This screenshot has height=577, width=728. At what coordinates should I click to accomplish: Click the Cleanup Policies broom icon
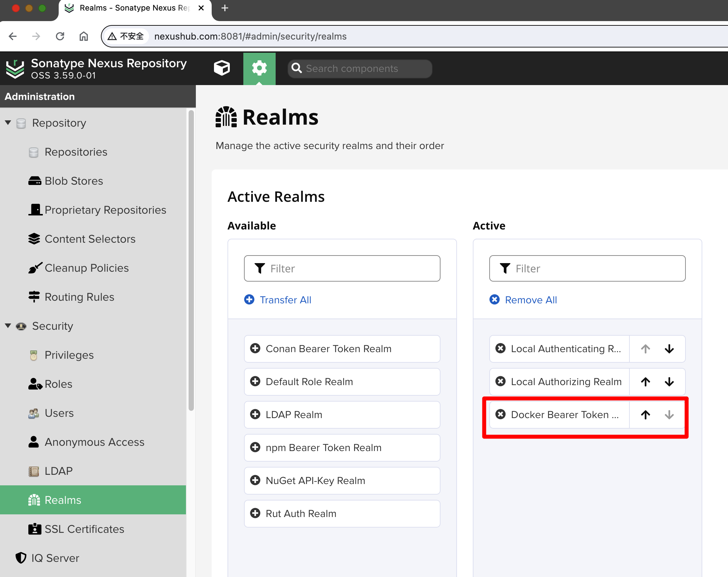(x=35, y=268)
